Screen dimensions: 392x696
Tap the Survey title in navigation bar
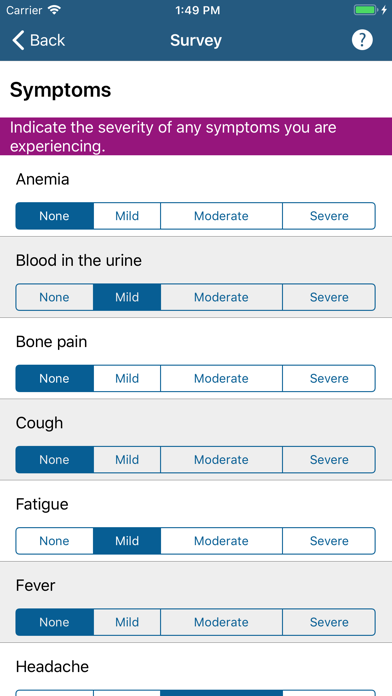[196, 40]
